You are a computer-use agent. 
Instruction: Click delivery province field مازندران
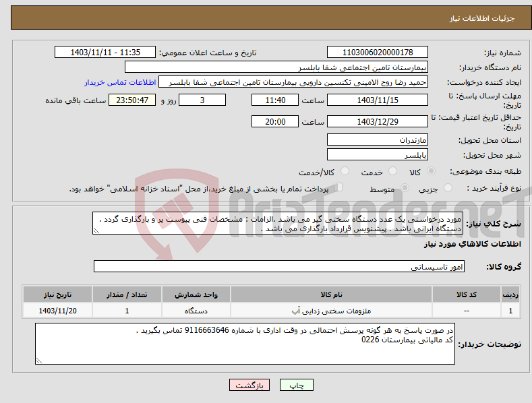pyautogui.click(x=378, y=139)
